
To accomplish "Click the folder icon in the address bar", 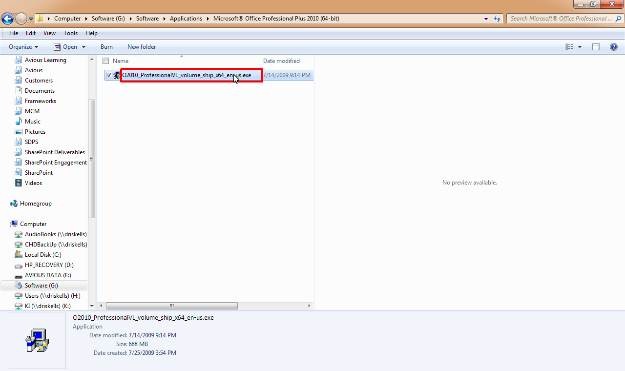I will 40,18.
